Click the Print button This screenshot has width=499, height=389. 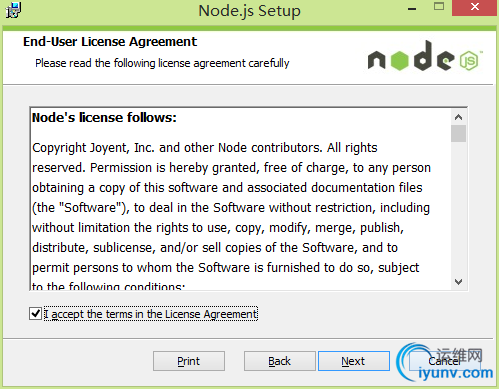(189, 361)
